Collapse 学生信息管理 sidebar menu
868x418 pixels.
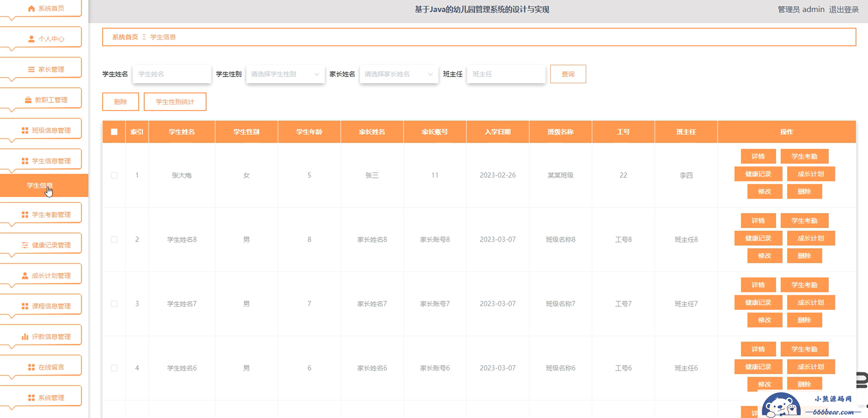point(41,161)
